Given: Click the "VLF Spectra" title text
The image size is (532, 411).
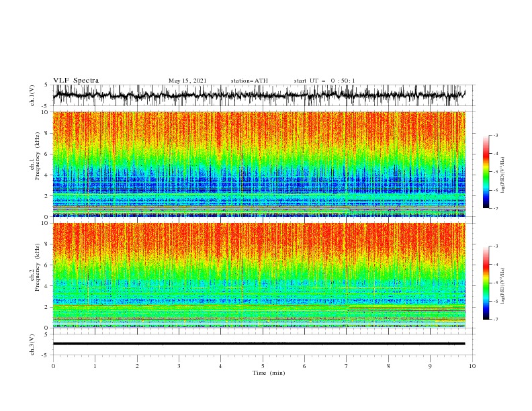Looking at the screenshot, I should [76, 81].
